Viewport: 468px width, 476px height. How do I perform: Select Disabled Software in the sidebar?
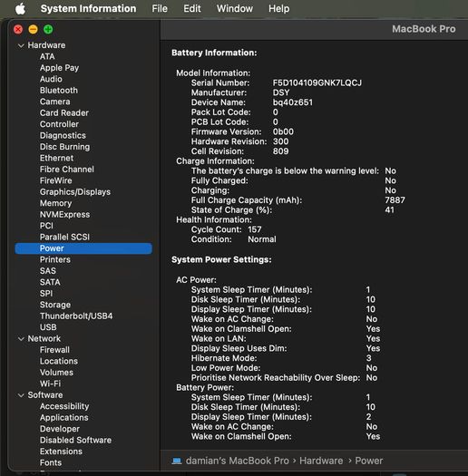tap(75, 440)
